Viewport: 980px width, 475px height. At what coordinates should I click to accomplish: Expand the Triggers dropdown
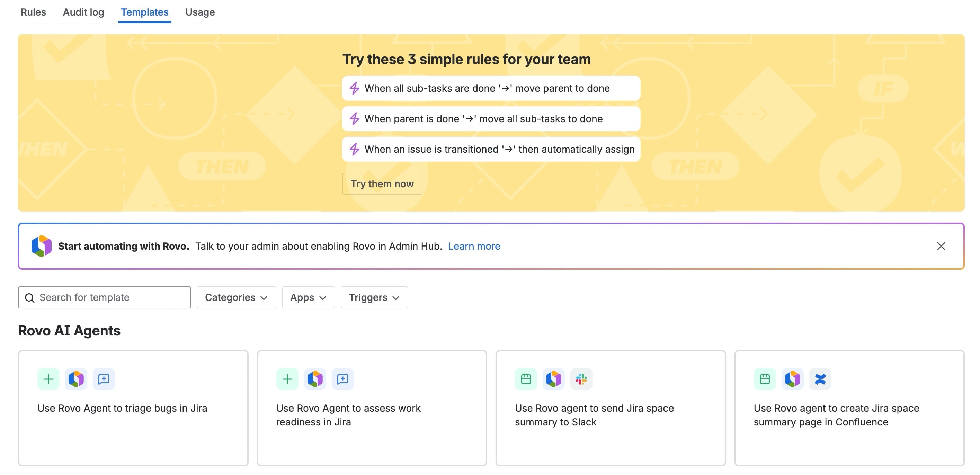[x=374, y=297]
